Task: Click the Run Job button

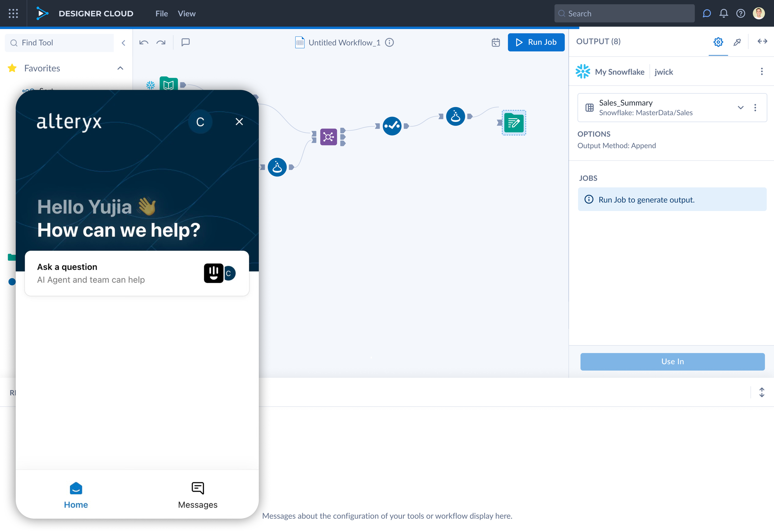Action: (536, 42)
